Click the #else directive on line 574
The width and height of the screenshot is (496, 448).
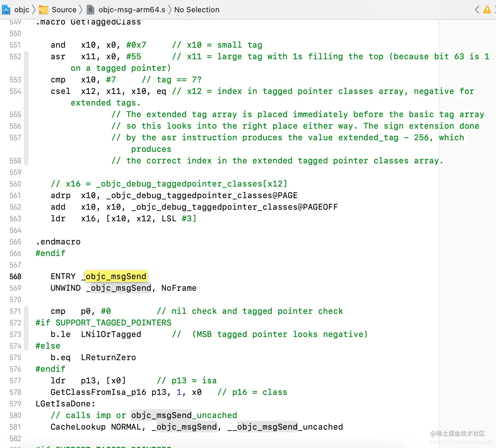coord(48,346)
